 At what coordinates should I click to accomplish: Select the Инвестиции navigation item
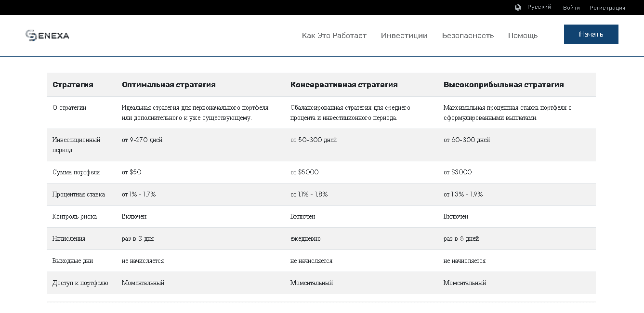(405, 35)
